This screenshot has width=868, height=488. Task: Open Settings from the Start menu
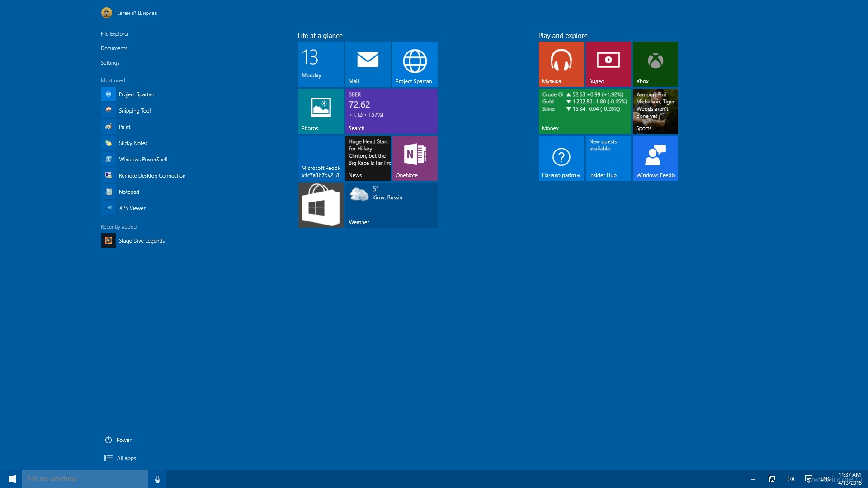(110, 63)
